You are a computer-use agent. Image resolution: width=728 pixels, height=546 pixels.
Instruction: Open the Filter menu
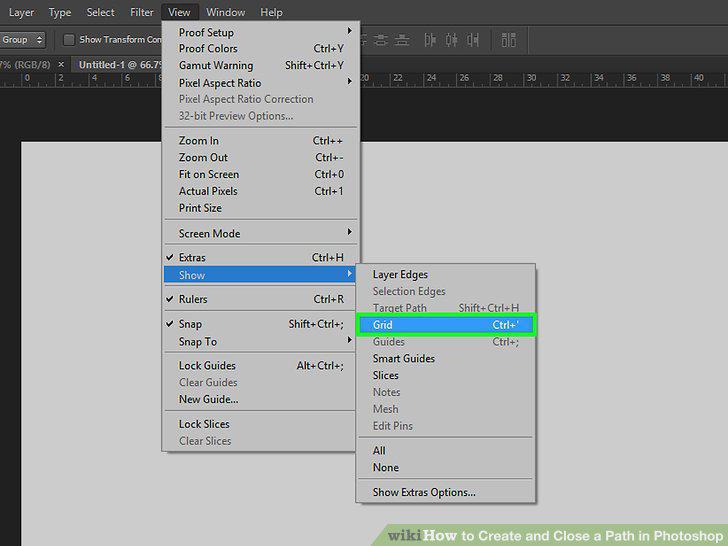[x=142, y=13]
